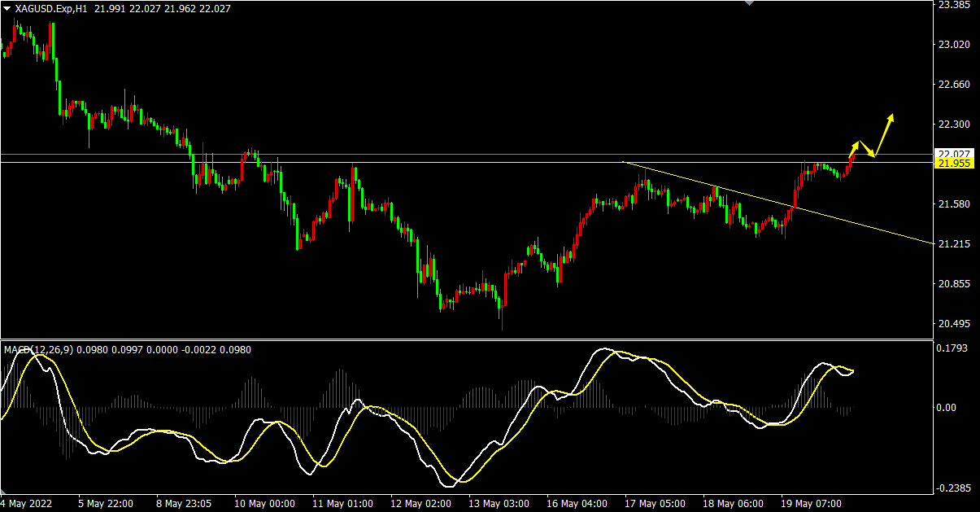
Task: Click the 23.385 price on the scale
Action: tap(955, 5)
